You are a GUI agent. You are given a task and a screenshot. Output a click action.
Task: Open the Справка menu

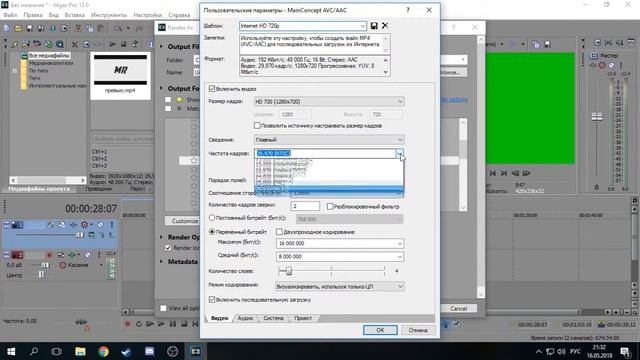pos(179,15)
